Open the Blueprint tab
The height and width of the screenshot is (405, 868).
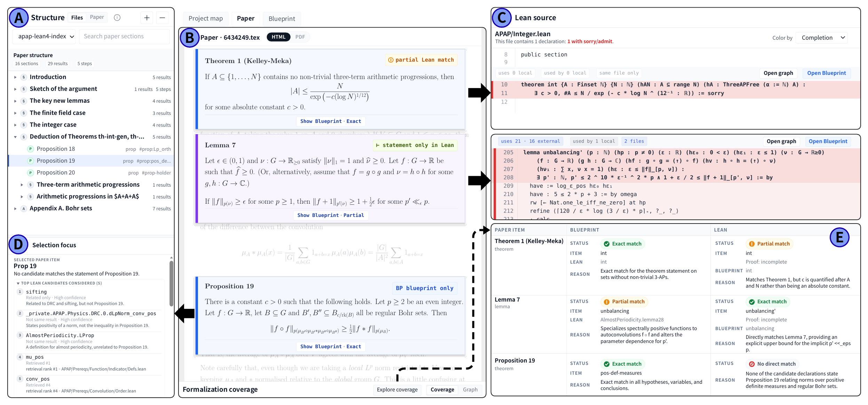point(282,18)
